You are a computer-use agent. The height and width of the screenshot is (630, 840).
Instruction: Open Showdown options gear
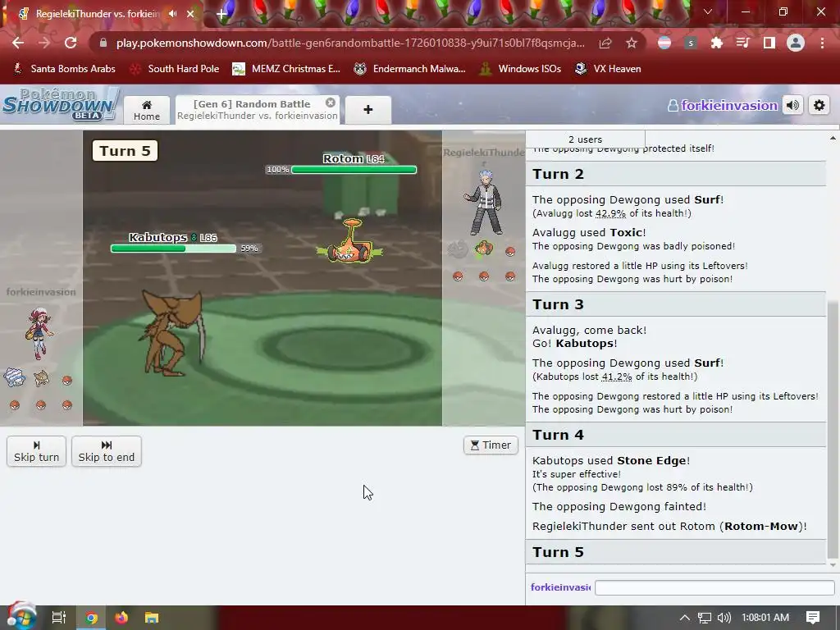[819, 106]
